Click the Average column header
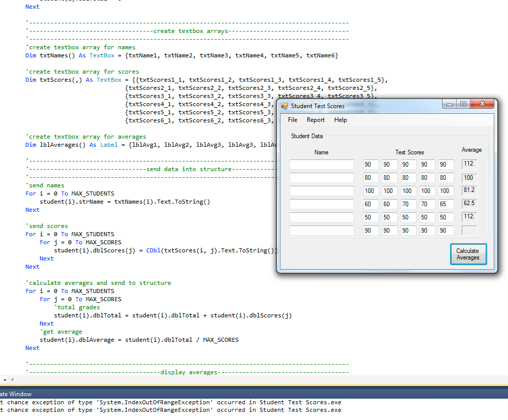508x420 pixels. coord(472,150)
